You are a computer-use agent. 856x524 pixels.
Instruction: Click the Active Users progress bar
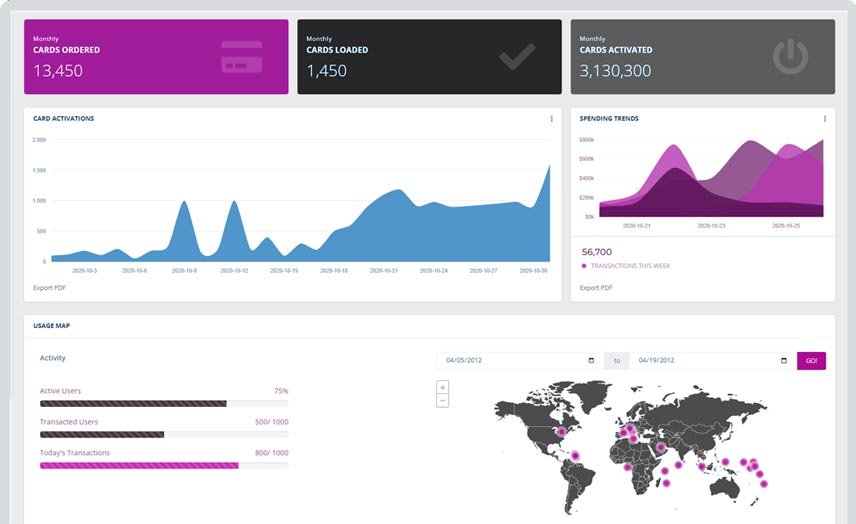163,404
